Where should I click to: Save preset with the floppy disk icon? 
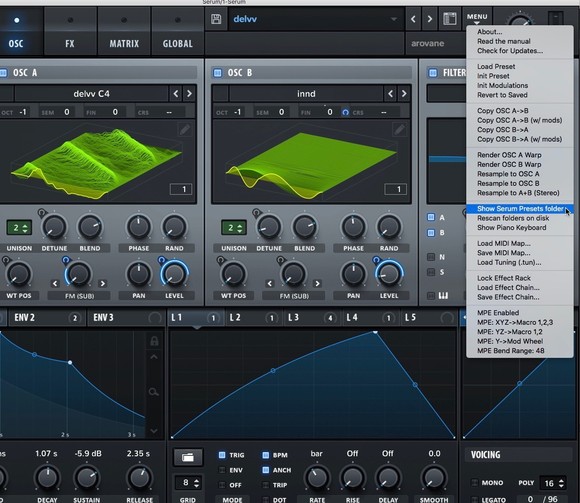[216, 19]
